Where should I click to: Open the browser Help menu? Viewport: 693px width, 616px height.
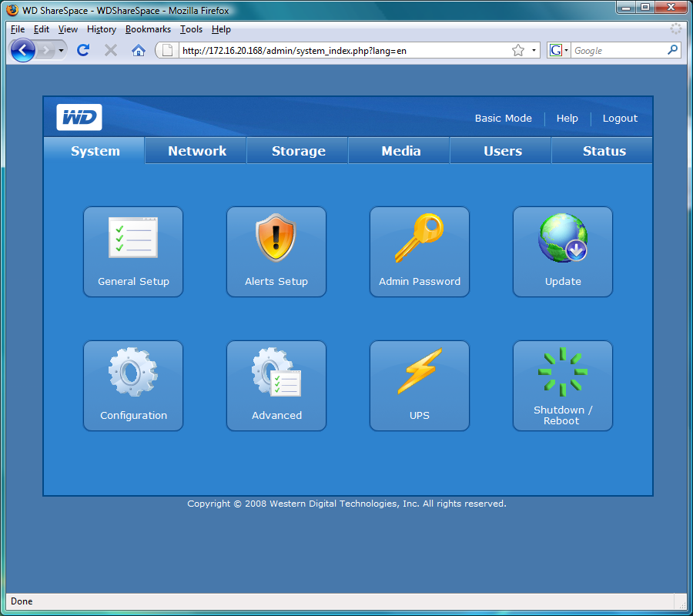click(221, 29)
